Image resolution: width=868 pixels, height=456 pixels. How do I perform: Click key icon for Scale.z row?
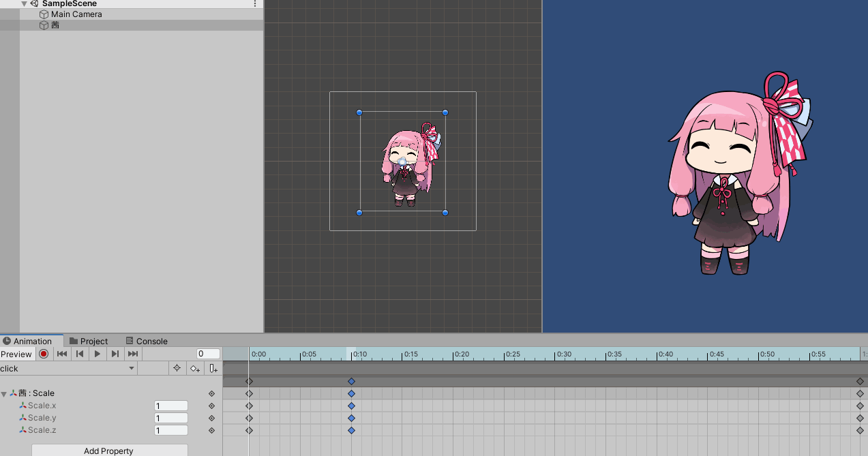(x=211, y=430)
